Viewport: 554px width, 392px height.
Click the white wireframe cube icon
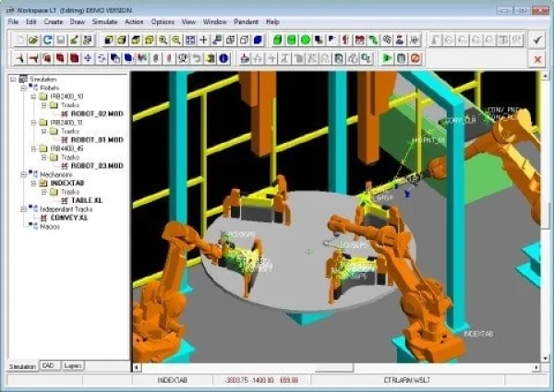click(244, 40)
